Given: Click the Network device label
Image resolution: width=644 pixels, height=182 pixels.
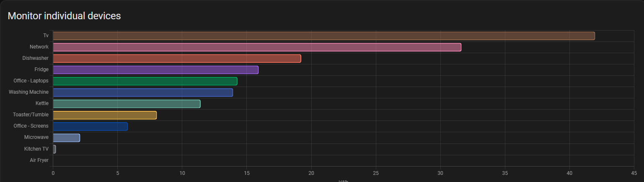Looking at the screenshot, I should [x=39, y=47].
